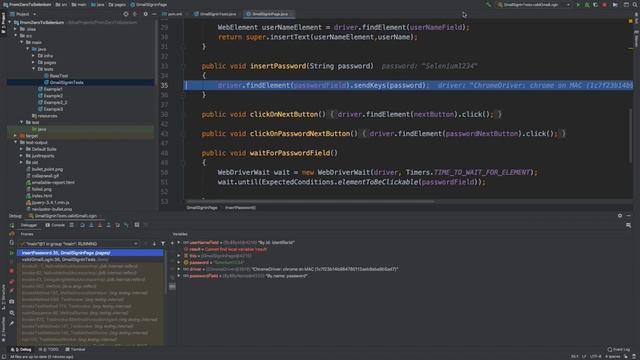Expand the infra package in project tree
Image resolution: width=640 pixels, height=360 pixels.
click(x=33, y=56)
